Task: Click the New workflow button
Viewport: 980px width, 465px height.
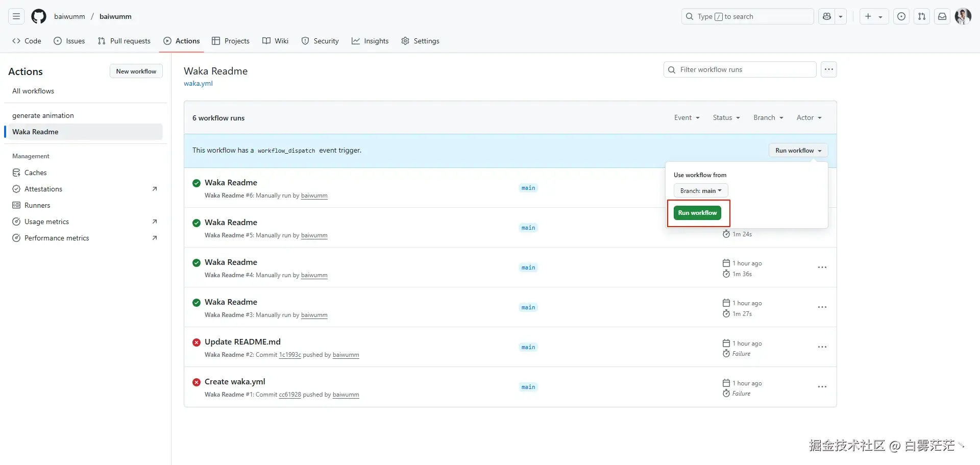Action: click(x=136, y=71)
